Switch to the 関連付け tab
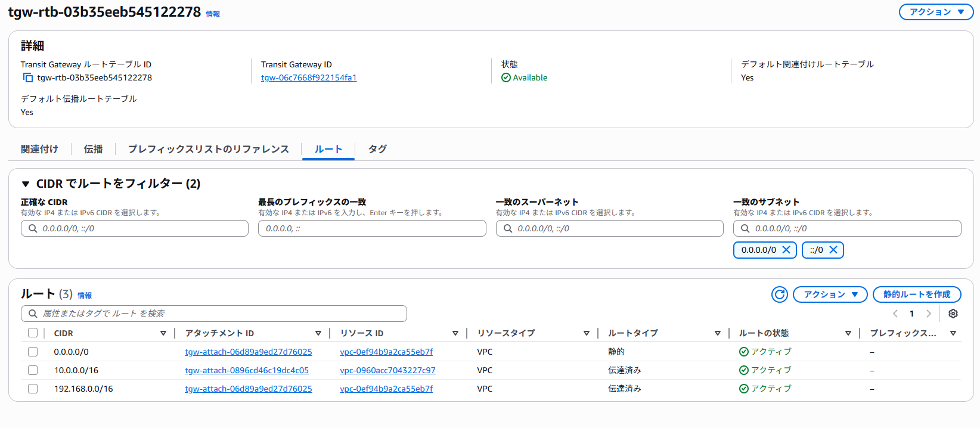Image resolution: width=980 pixels, height=428 pixels. 39,149
